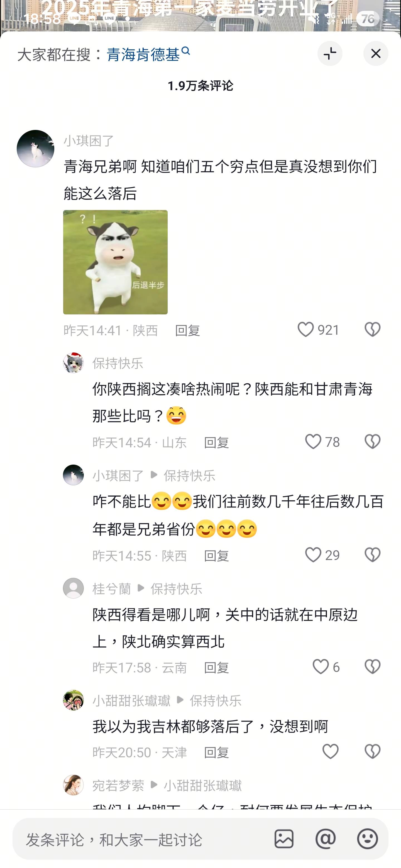
Task: Mention someone using the @ icon
Action: 326,839
